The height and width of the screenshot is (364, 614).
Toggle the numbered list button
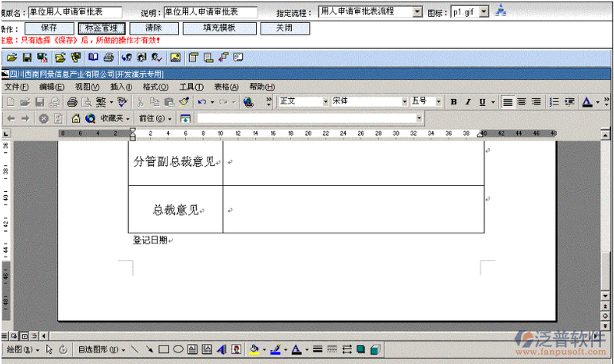(554, 102)
